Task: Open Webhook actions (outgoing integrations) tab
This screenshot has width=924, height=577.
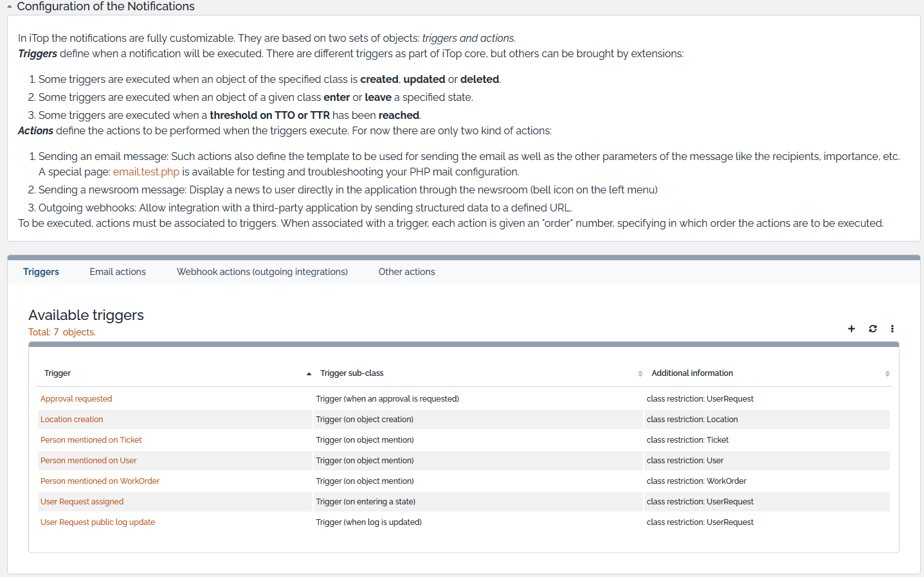Action: (262, 272)
